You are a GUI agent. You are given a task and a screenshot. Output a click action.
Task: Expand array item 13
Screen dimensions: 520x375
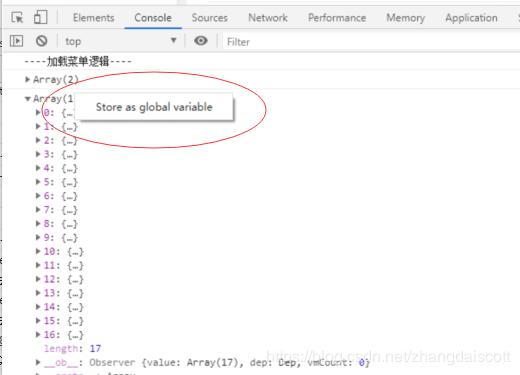click(38, 293)
